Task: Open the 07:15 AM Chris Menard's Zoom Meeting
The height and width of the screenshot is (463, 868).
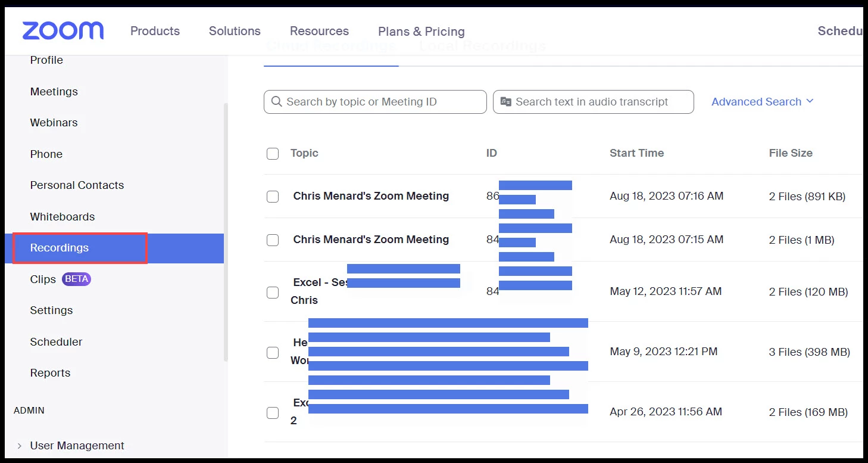Action: click(371, 240)
